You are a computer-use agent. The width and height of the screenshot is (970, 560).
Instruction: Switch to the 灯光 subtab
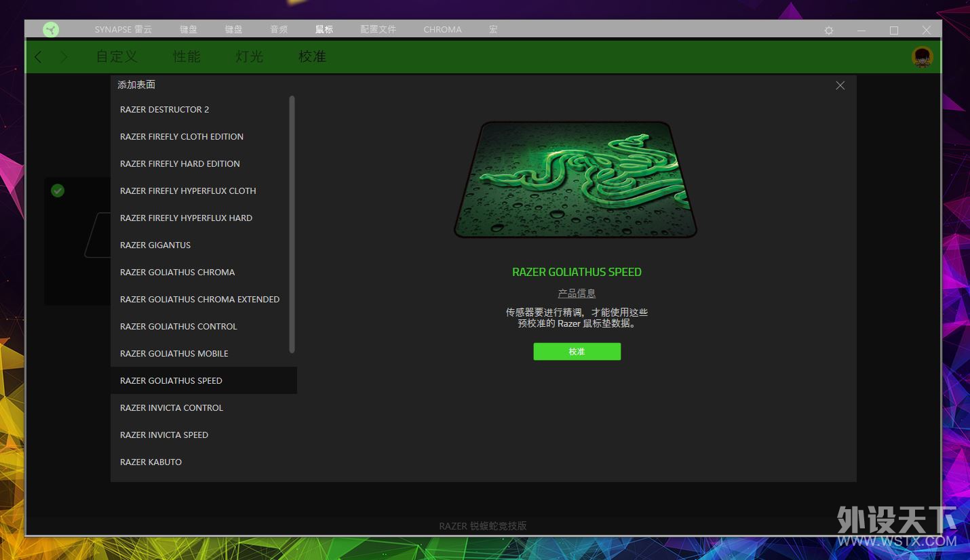pos(250,57)
